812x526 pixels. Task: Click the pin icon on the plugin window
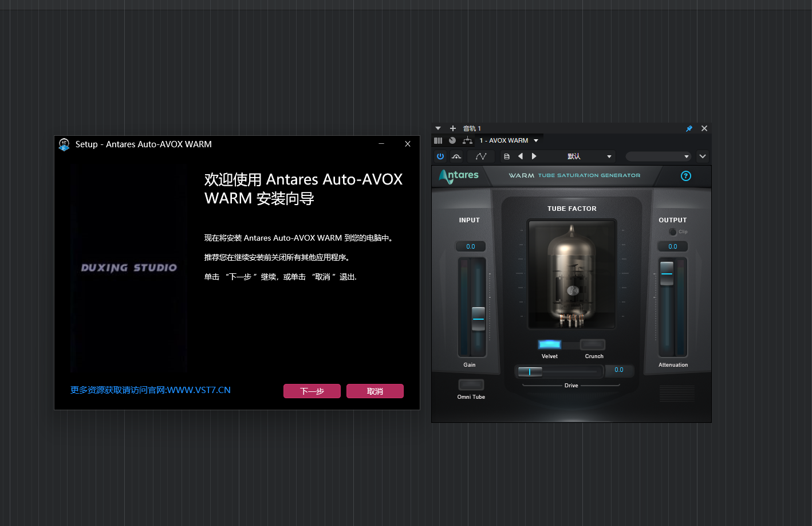(689, 128)
